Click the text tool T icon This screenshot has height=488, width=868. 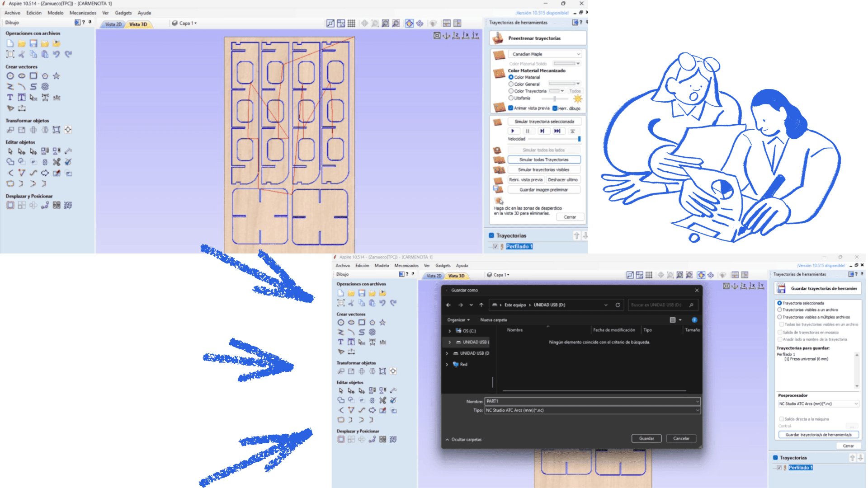click(10, 97)
